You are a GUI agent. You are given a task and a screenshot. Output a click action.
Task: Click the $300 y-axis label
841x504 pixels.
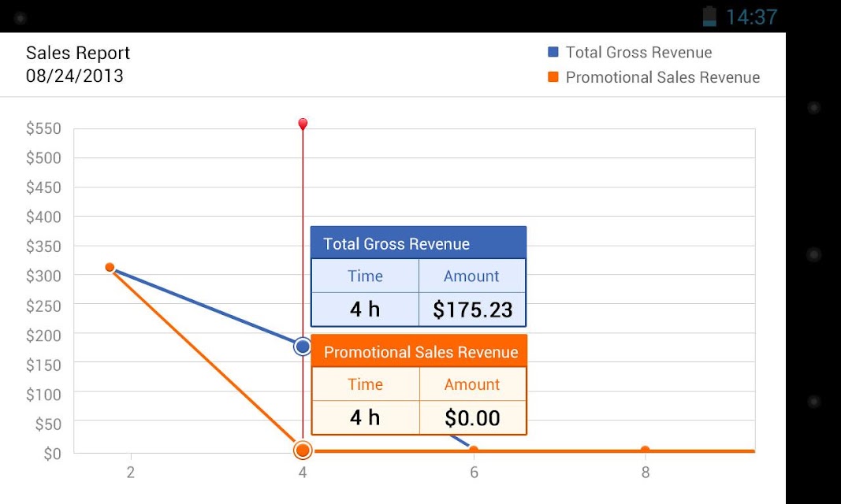[x=43, y=276]
